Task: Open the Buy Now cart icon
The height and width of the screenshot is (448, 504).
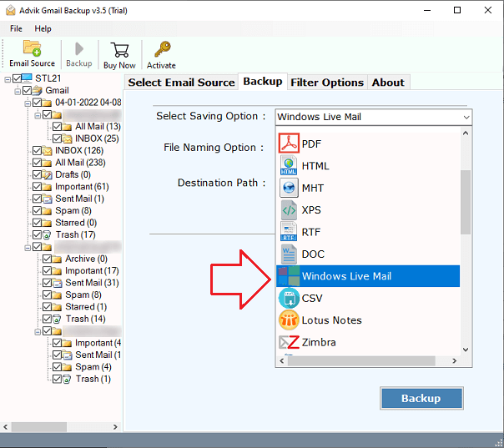Action: (119, 50)
